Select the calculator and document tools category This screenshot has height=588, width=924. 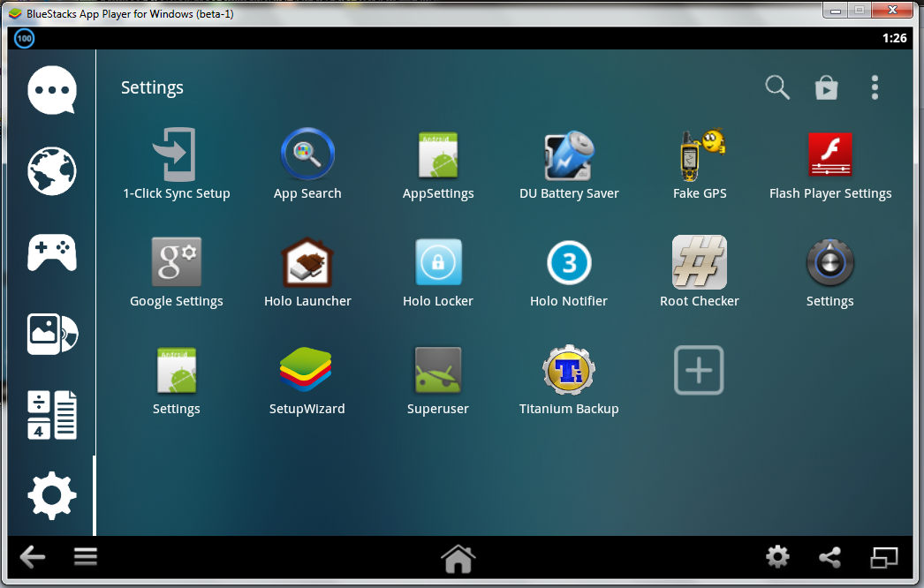tap(52, 415)
